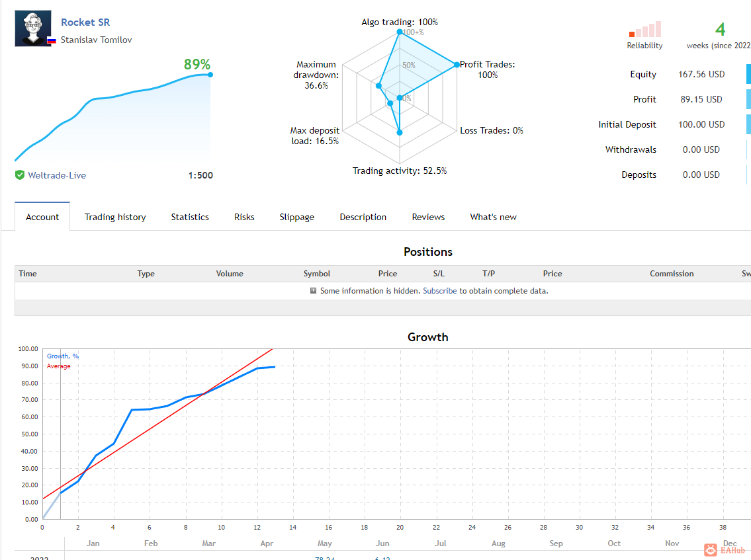
Task: Sort positions by Volume column
Action: 230,273
